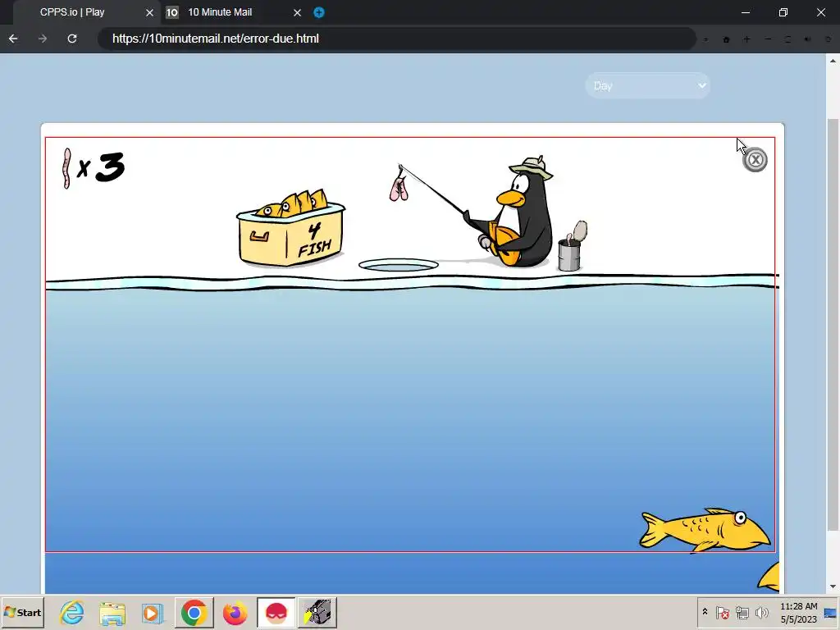The height and width of the screenshot is (630, 840).
Task: Reload the current page
Action: pos(72,39)
